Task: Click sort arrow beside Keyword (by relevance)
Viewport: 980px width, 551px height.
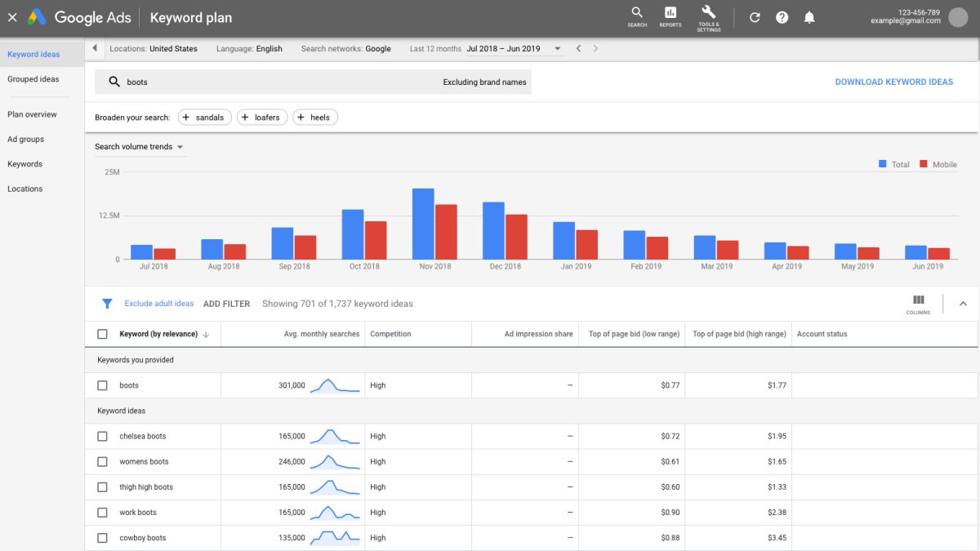Action: coord(206,334)
